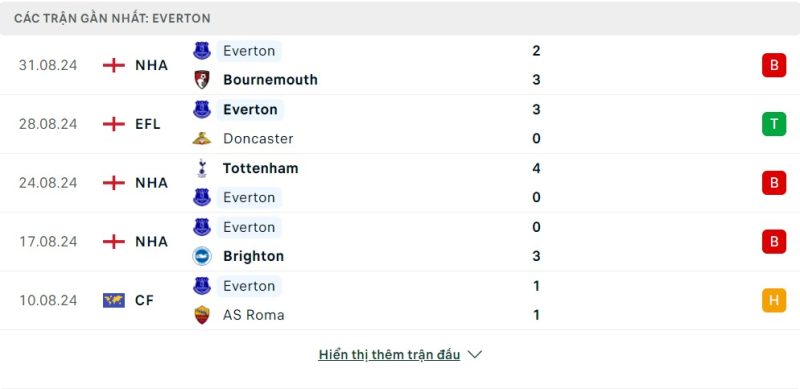
Task: Click the red B badge for Tottenham match
Action: click(774, 183)
